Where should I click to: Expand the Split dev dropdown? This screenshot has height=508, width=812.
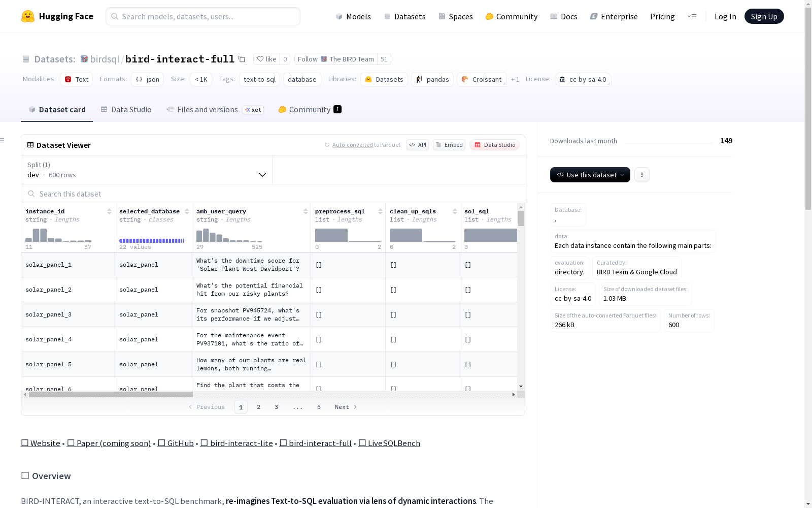tap(147, 170)
